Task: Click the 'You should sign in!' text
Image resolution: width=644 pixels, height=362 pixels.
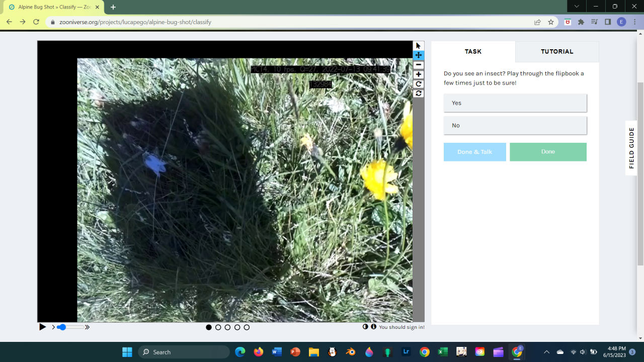Action: (x=401, y=327)
